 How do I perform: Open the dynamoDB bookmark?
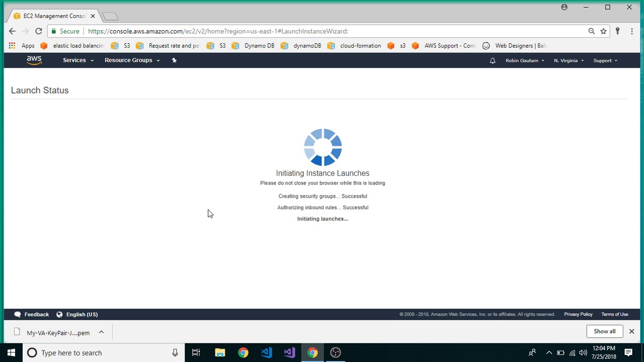pyautogui.click(x=300, y=46)
